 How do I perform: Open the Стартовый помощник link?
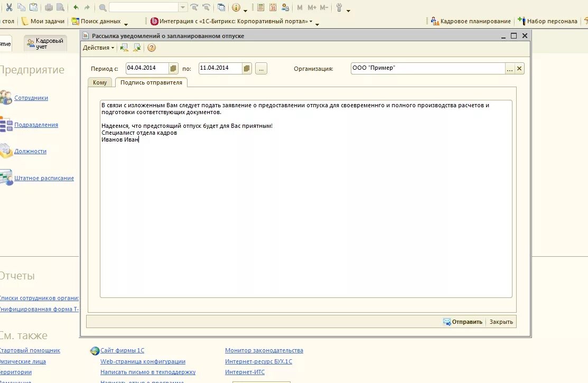[30, 350]
